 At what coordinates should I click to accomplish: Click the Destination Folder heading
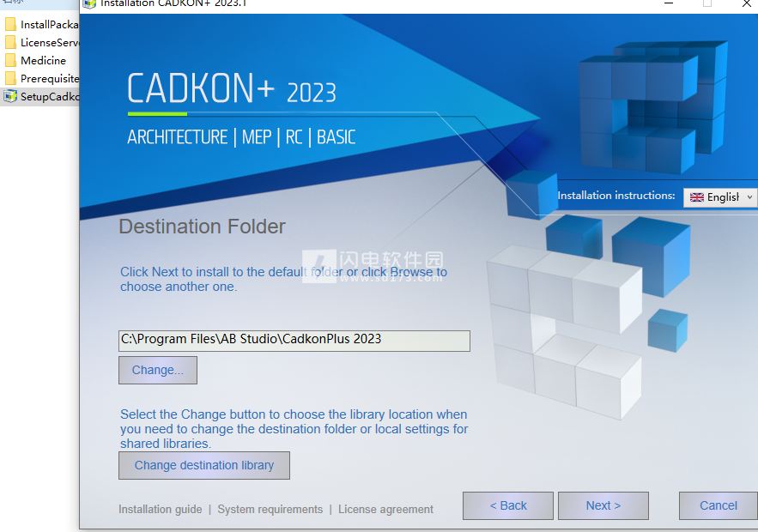tap(202, 227)
